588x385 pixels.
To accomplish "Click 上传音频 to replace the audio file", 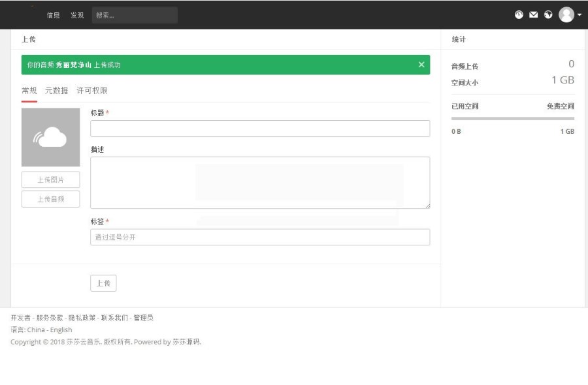I will [x=50, y=198].
